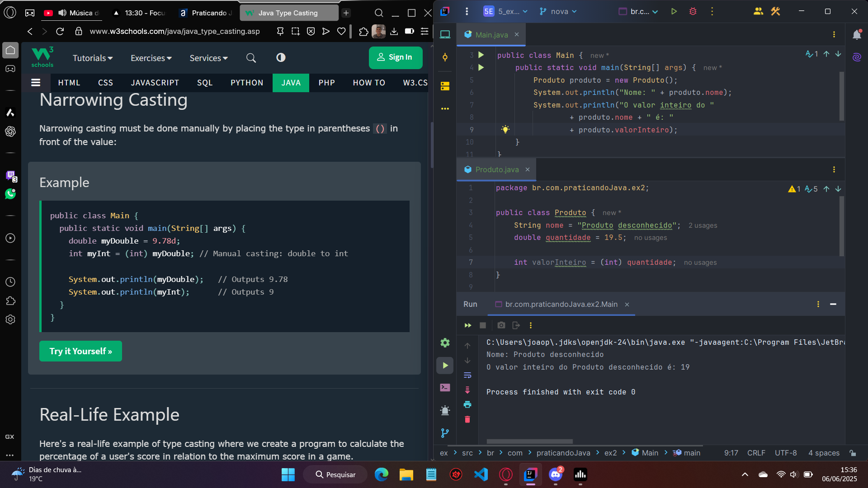This screenshot has width=868, height=488.
Task: Click the Rerun icon in Run panel
Action: (467, 325)
